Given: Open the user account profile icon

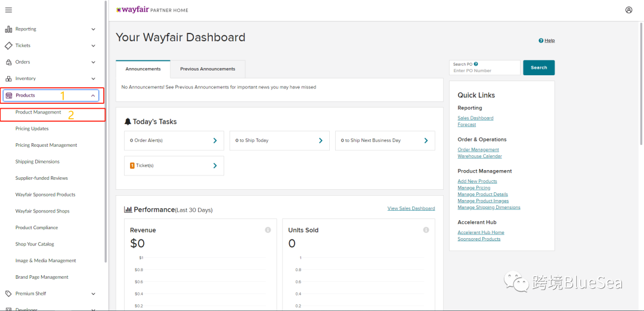Looking at the screenshot, I should point(629,10).
